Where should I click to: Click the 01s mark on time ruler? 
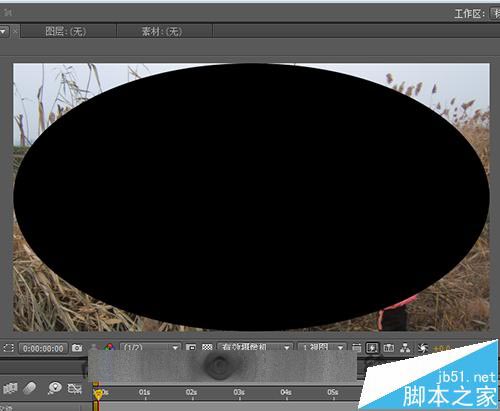144,392
